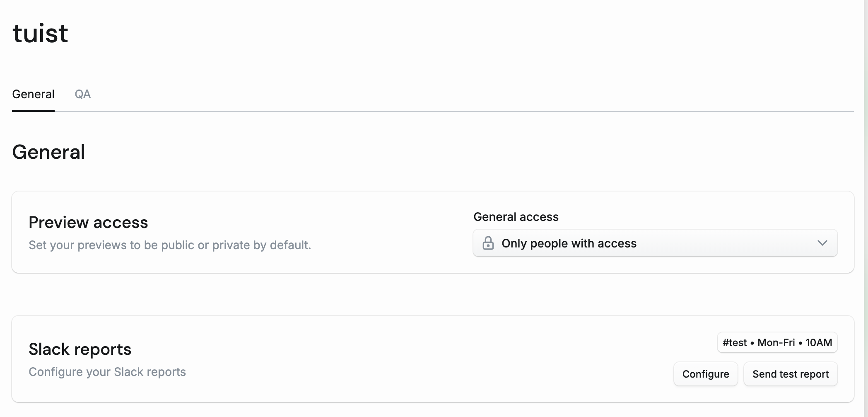Click the General access label

click(516, 216)
